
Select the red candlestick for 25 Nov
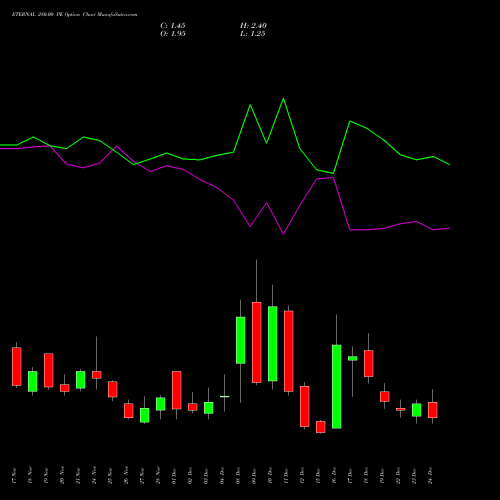[x=113, y=389]
